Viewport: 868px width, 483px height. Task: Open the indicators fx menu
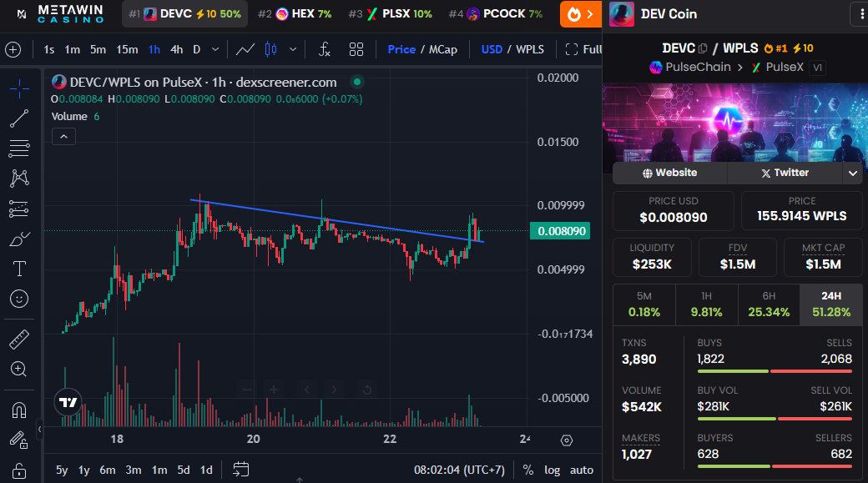[x=325, y=50]
